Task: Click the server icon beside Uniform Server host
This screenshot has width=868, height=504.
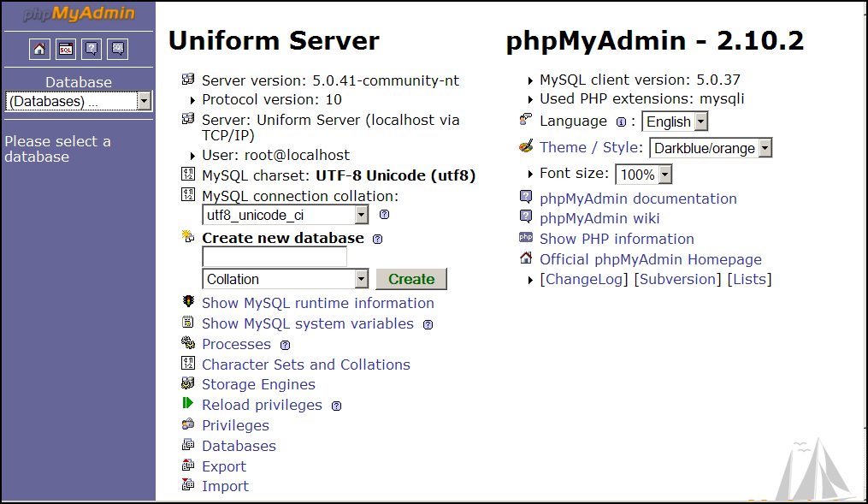Action: pyautogui.click(x=188, y=119)
